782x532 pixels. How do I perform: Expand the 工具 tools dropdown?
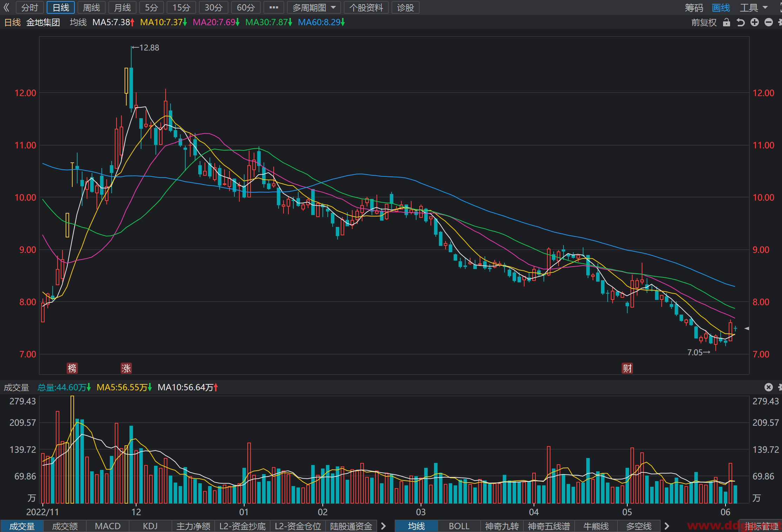754,8
